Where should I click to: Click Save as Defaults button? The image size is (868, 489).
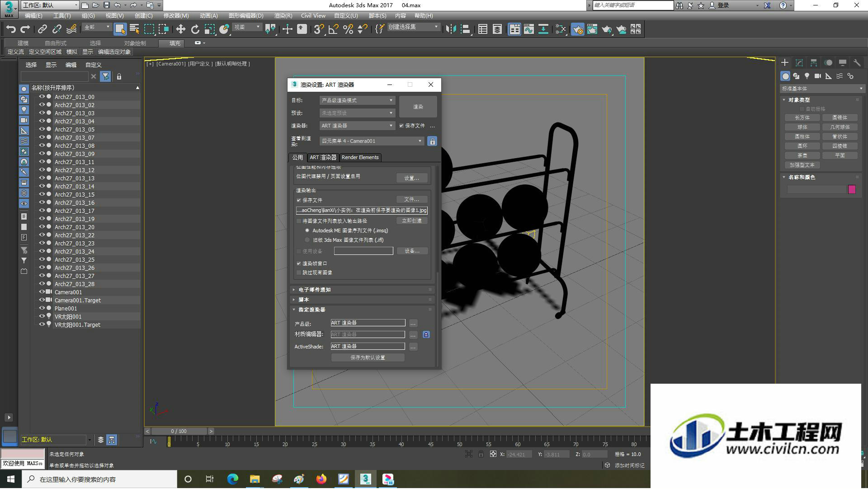coord(368,358)
